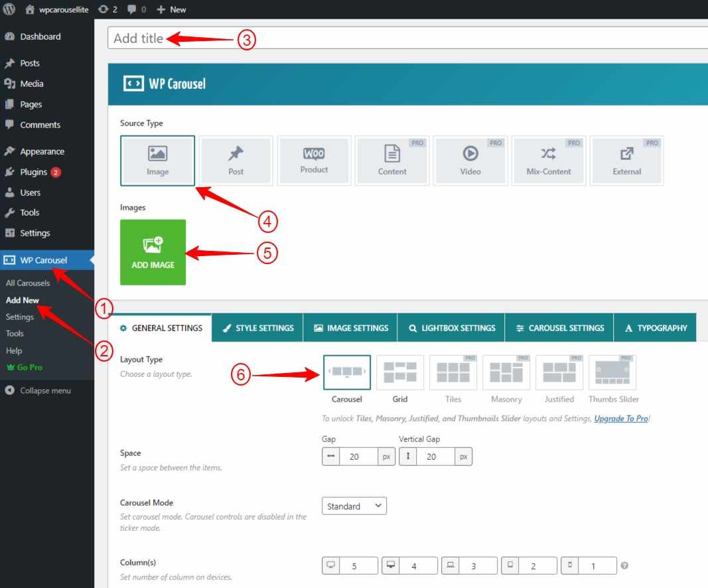Switch to Lightbox Settings tab

(x=451, y=328)
